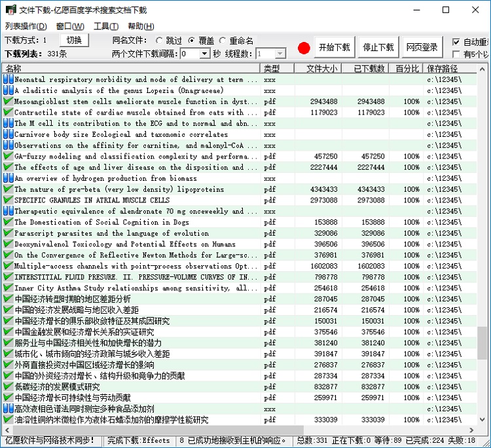Click the check icon for GA-fuzzy modeling row
491x448 pixels.
point(8,156)
